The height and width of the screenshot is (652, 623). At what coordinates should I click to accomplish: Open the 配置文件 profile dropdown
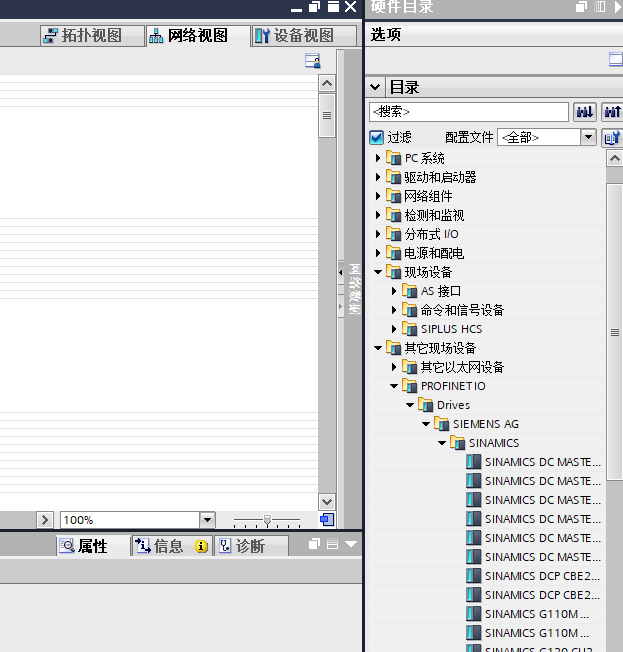(x=588, y=137)
